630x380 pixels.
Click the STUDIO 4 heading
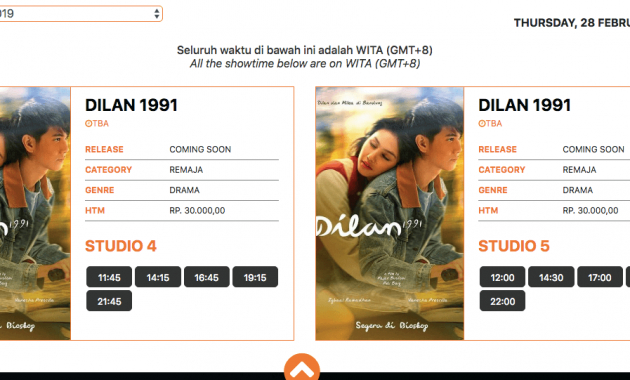click(121, 246)
